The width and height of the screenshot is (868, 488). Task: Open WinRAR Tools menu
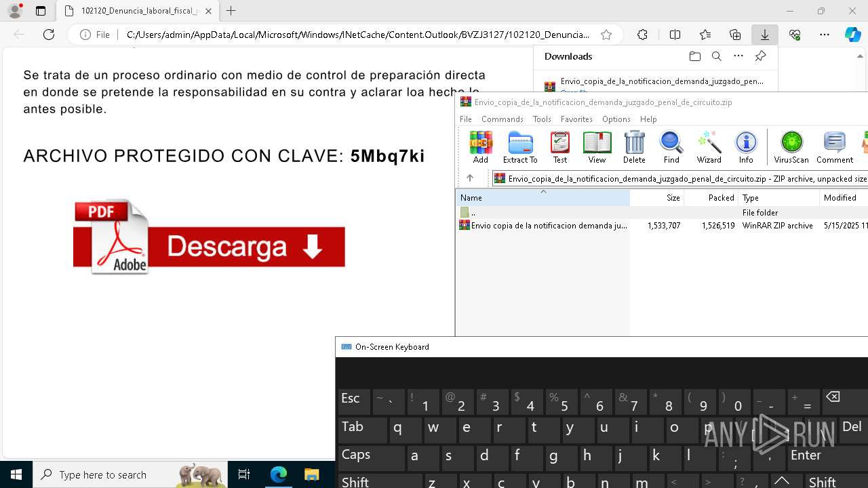[542, 119]
